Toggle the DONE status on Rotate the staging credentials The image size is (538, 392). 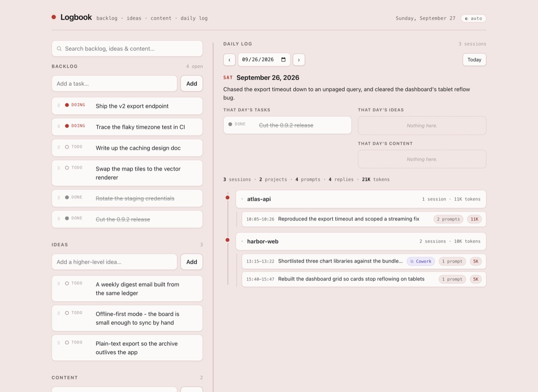[x=74, y=197]
